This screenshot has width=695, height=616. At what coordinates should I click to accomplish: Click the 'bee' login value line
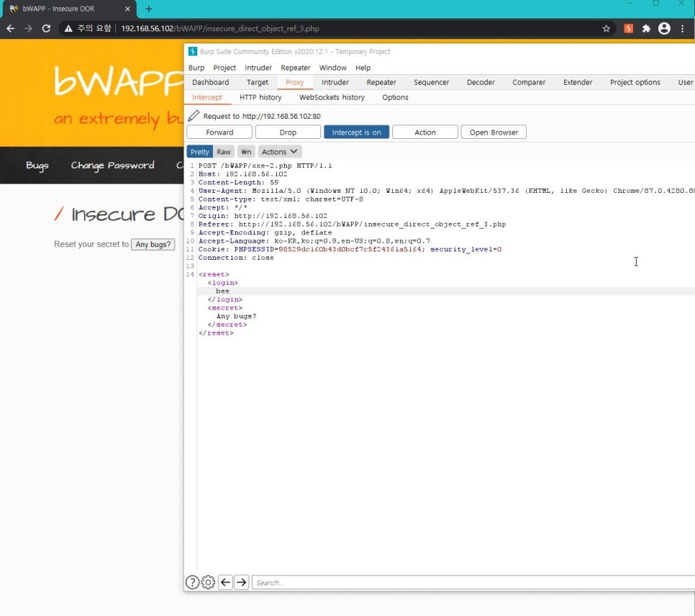(x=222, y=291)
